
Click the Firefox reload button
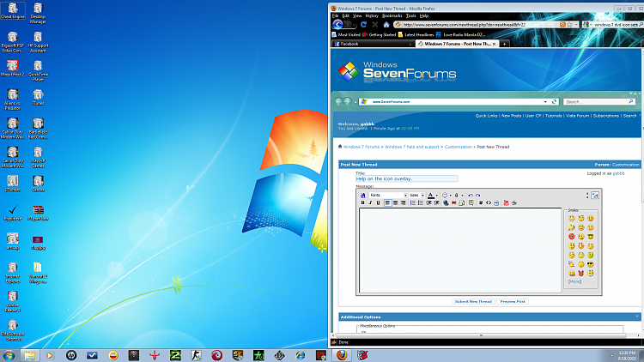(363, 25)
